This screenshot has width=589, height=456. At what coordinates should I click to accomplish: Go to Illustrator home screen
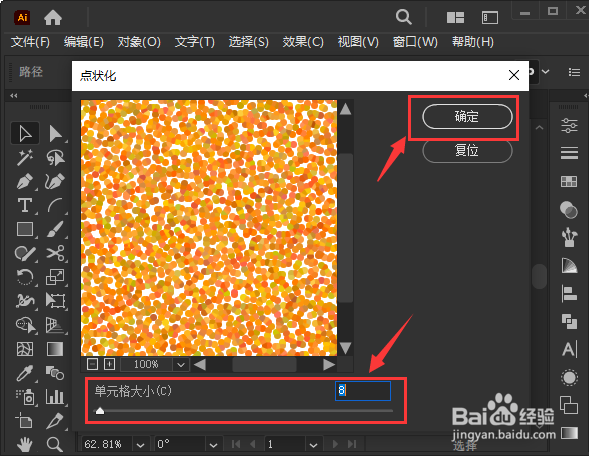pyautogui.click(x=53, y=17)
